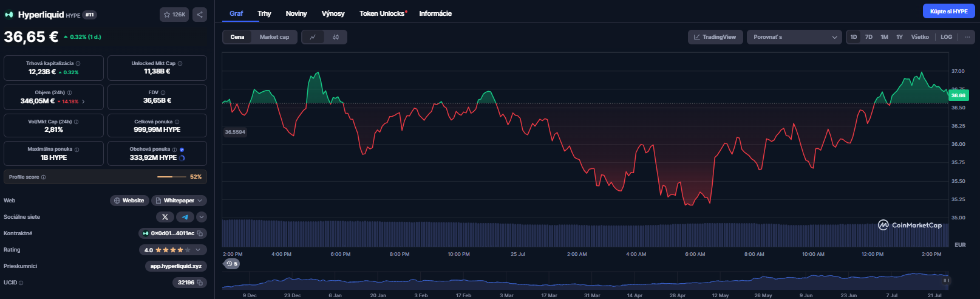
Task: Click the Profile score 52% progress bar
Action: tap(172, 177)
